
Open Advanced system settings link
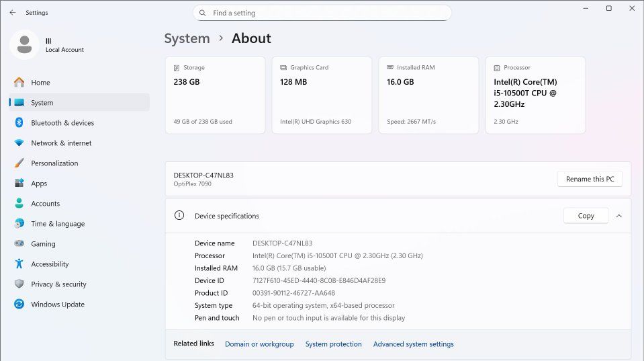[413, 344]
